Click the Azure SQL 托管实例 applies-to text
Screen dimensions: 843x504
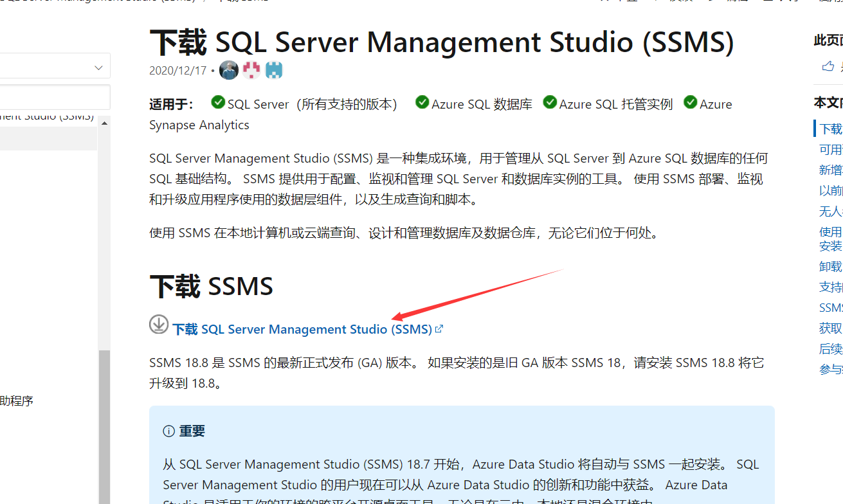tap(616, 104)
